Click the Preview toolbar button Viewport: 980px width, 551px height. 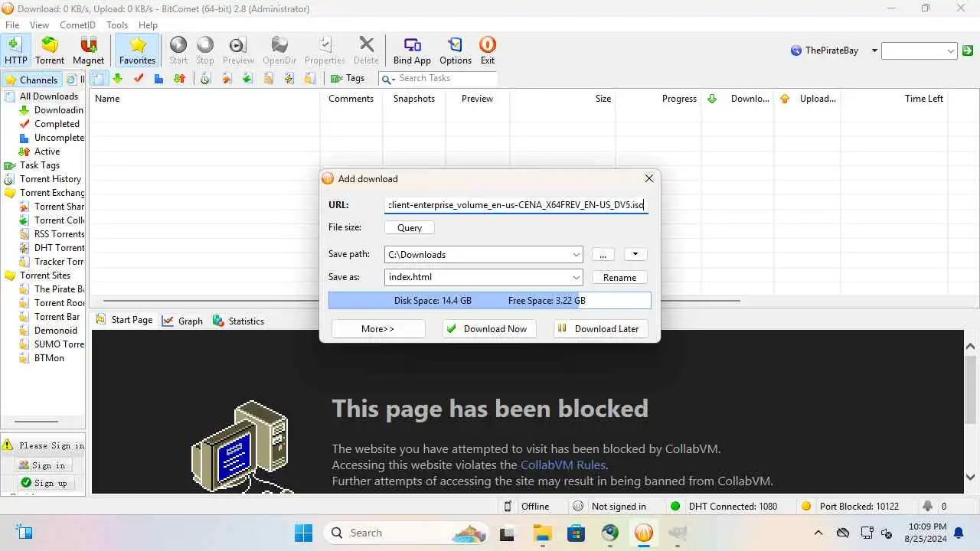(x=238, y=51)
